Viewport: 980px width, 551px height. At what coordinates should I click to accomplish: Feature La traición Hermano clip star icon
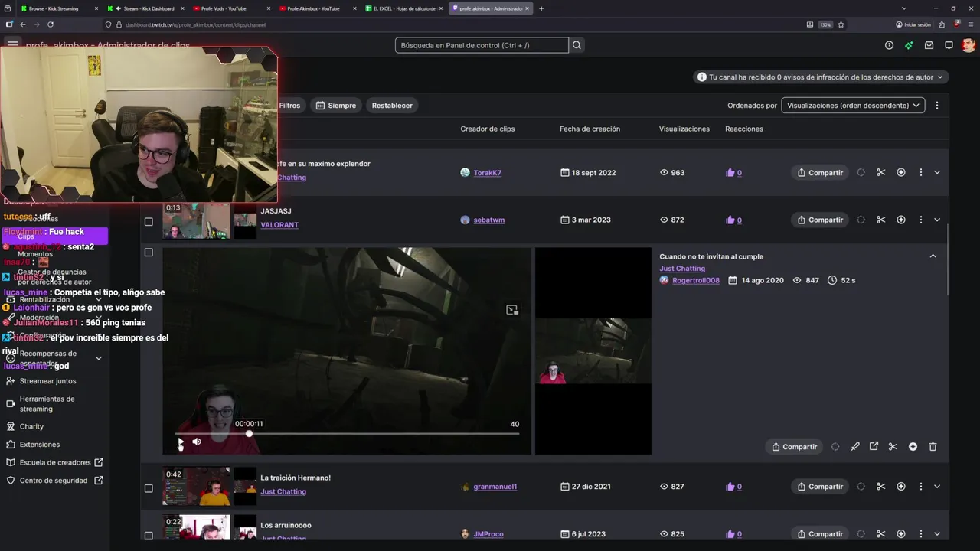coord(901,487)
